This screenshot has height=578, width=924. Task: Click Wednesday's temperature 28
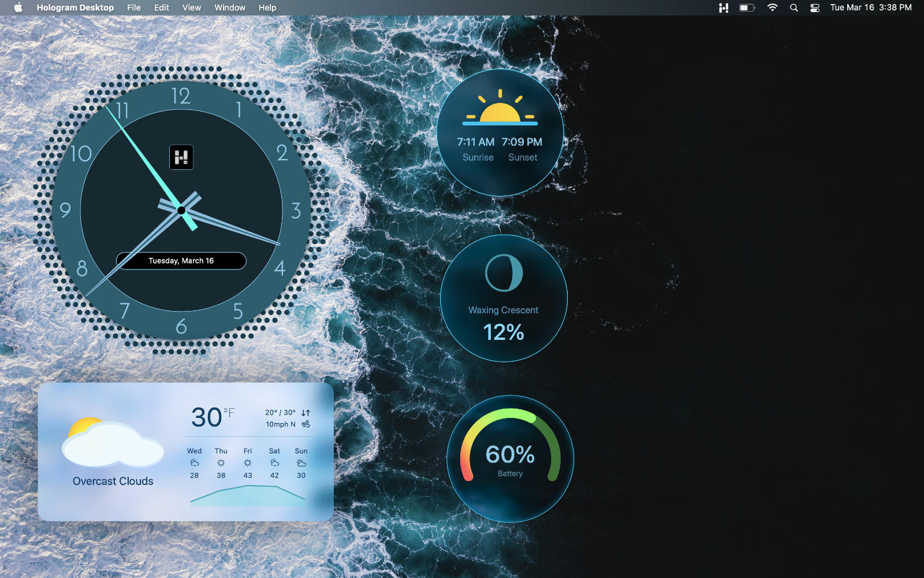coord(195,475)
